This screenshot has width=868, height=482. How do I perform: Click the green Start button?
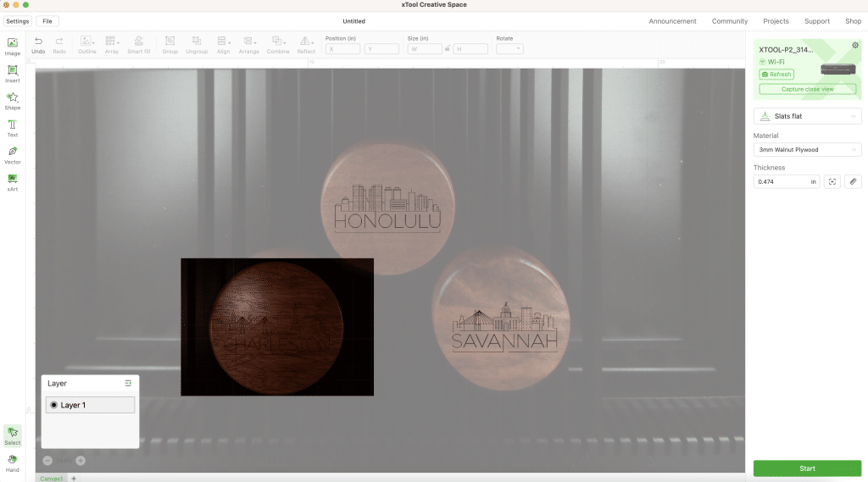coord(807,468)
